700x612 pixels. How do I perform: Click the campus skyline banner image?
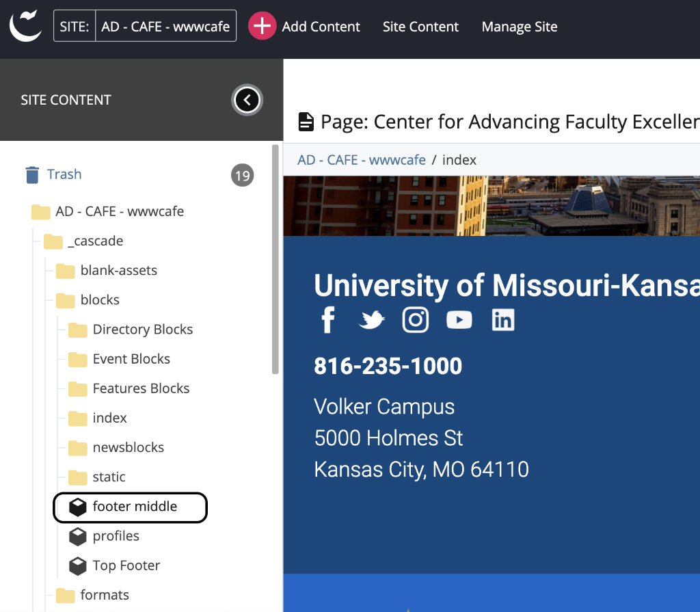pyautogui.click(x=492, y=206)
